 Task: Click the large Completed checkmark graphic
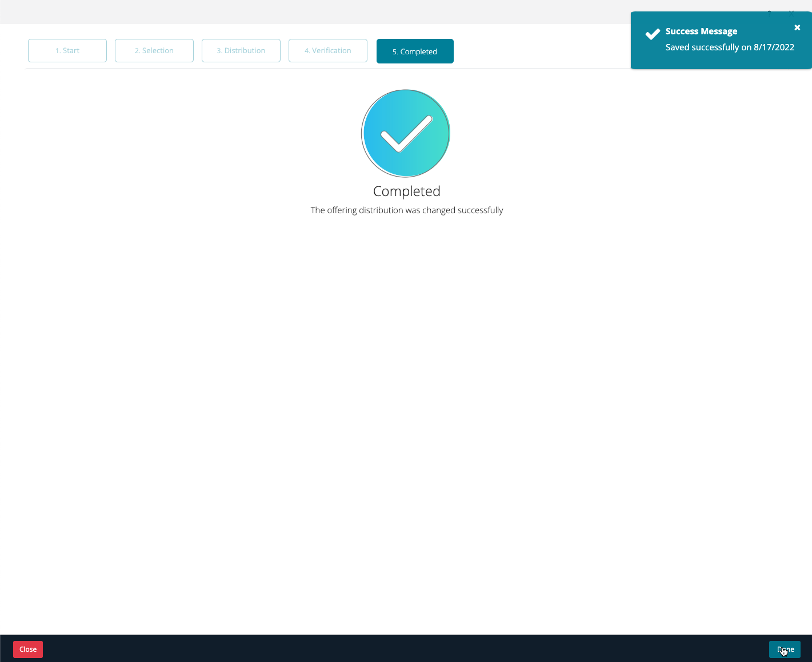[x=406, y=133]
